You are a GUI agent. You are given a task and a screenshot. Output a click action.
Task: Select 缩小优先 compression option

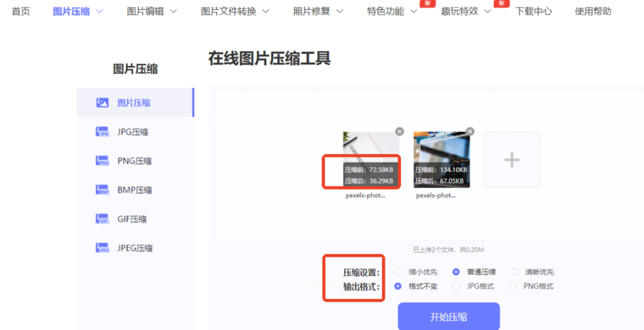(x=398, y=272)
